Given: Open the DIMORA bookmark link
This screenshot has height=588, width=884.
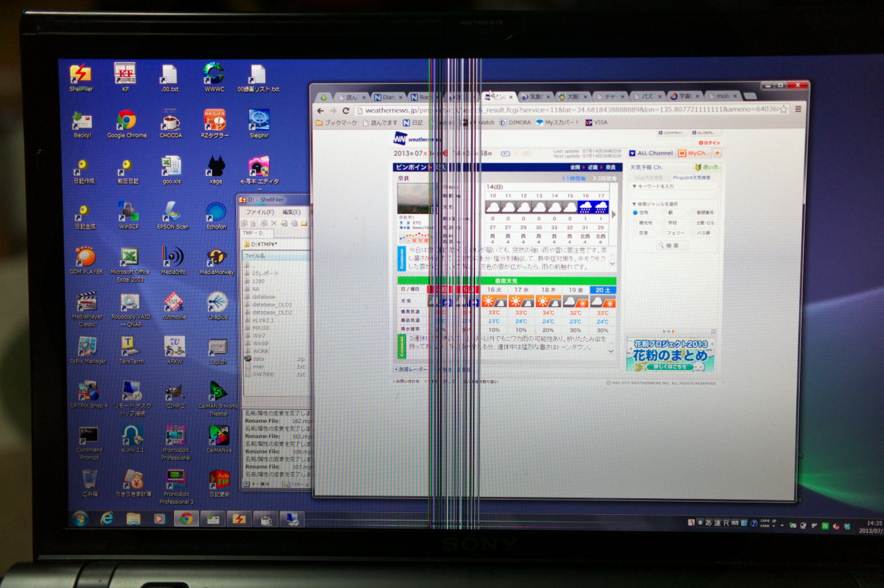Looking at the screenshot, I should click(x=519, y=123).
